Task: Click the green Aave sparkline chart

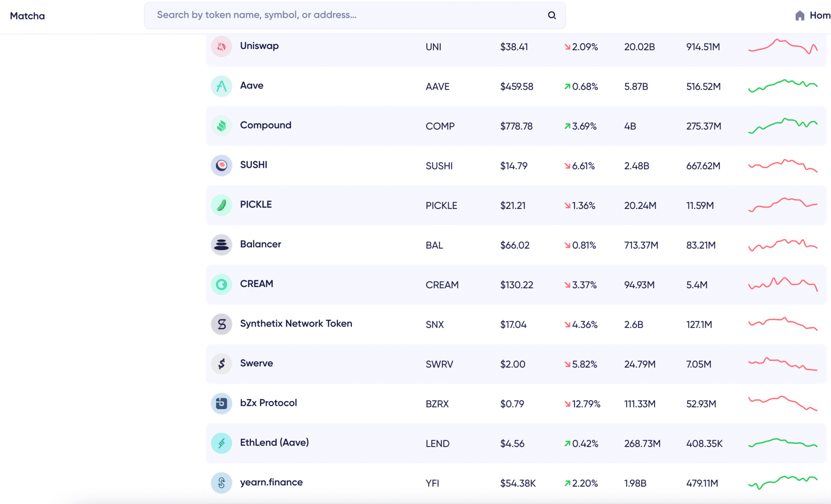Action: 783,86
